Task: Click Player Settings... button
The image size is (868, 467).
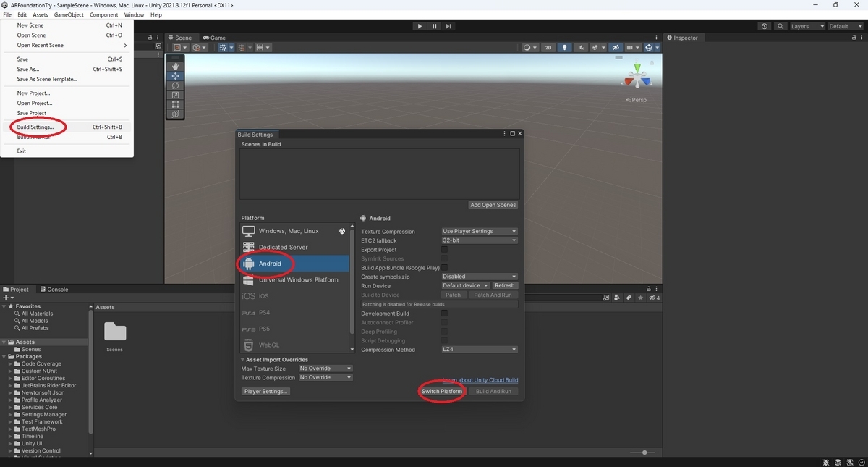Action: coord(266,391)
